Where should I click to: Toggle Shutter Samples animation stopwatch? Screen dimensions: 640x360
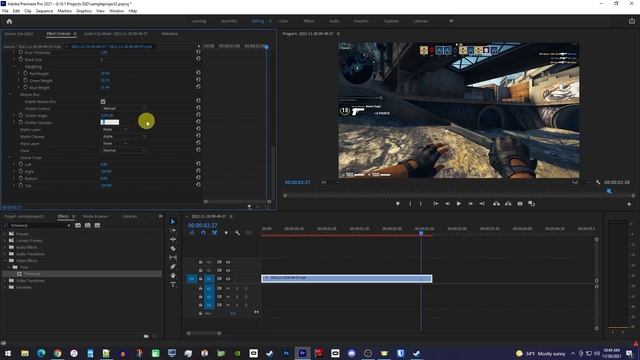coord(21,122)
